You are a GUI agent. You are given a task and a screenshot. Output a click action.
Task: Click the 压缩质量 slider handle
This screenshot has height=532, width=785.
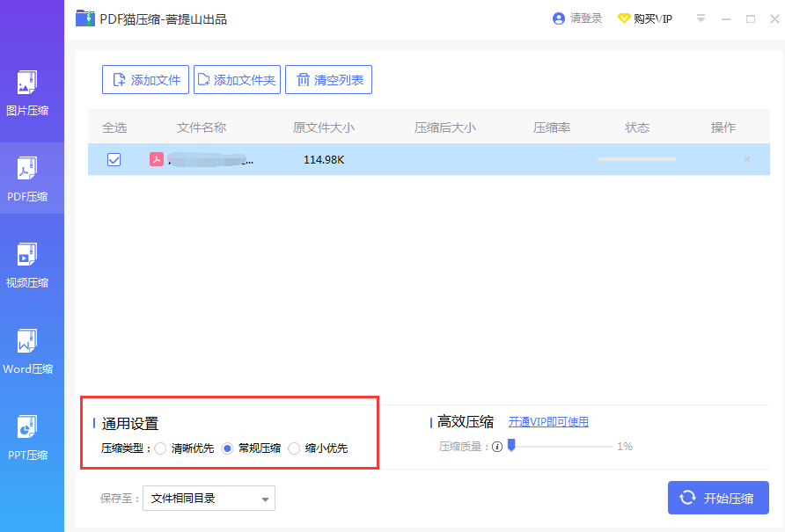(x=511, y=445)
